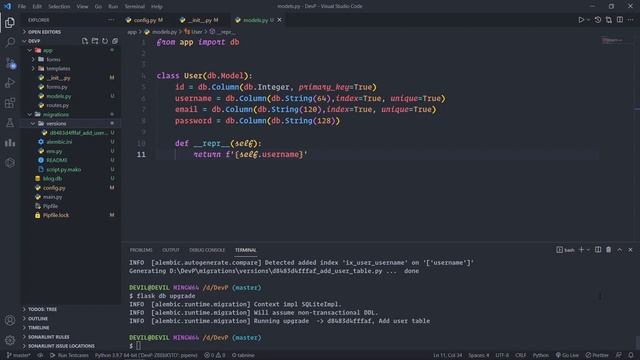Collapse the DEVP workspace section

[34, 41]
